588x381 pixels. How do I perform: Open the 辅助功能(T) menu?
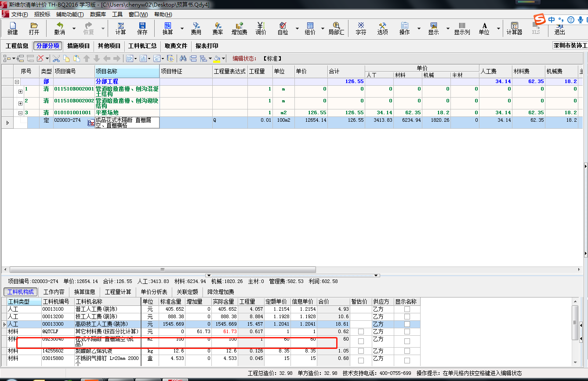point(70,15)
